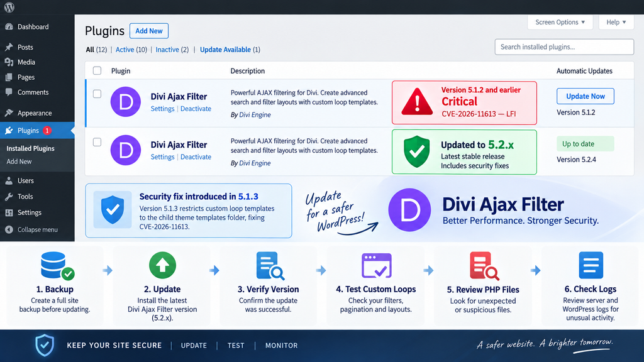Deactivate the version 5.2.4 Divi Ajax Filter

point(196,156)
